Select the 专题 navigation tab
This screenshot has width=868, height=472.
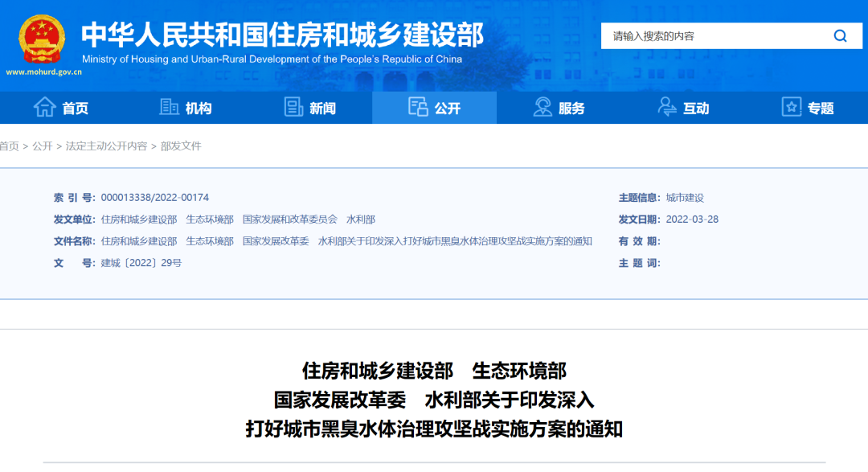click(821, 109)
